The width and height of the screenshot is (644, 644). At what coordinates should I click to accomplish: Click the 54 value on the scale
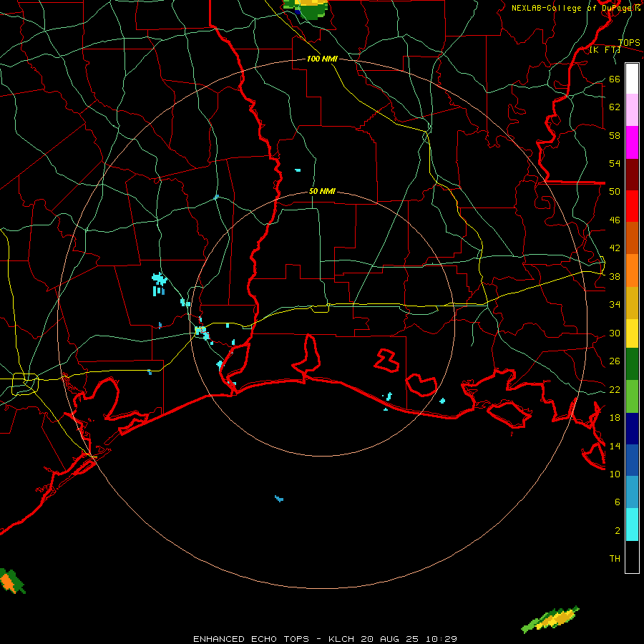[615, 163]
